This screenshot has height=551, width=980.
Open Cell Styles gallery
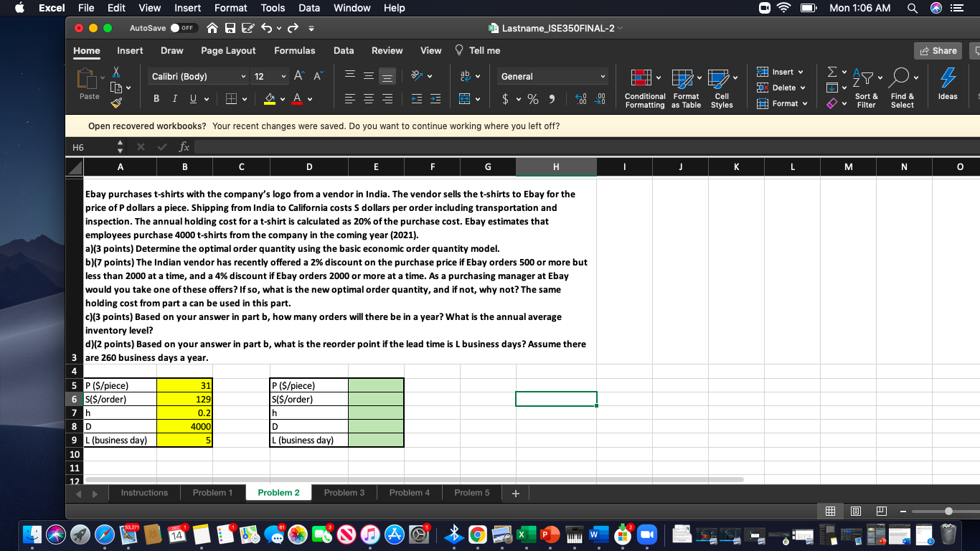tap(721, 86)
